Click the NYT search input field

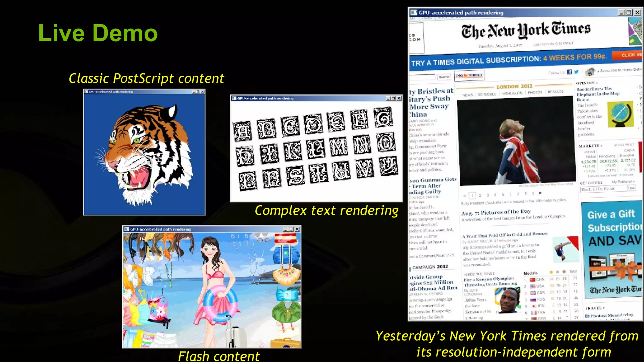[x=422, y=77]
